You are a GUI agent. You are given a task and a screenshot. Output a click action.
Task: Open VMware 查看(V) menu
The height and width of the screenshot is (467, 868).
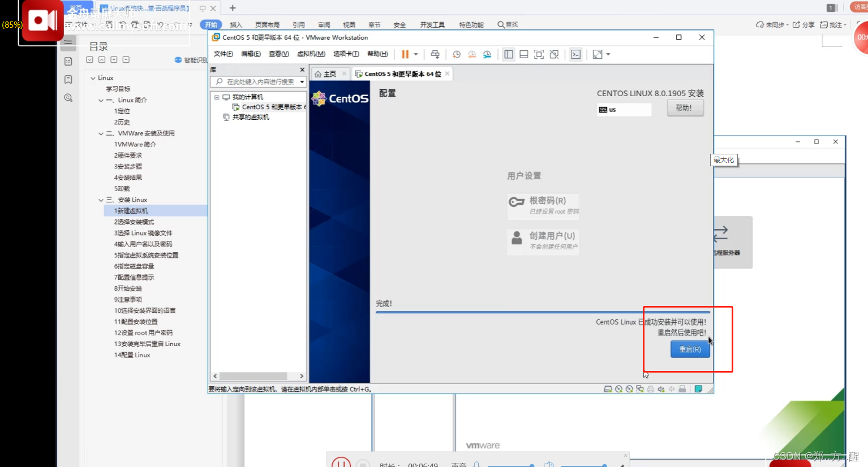278,54
